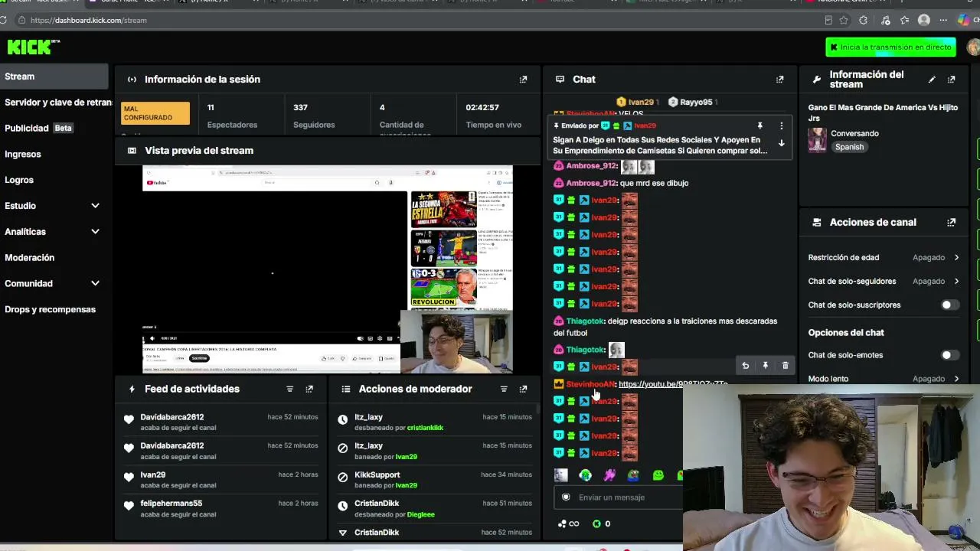Click Inicia la transmisión en directo button

click(890, 47)
